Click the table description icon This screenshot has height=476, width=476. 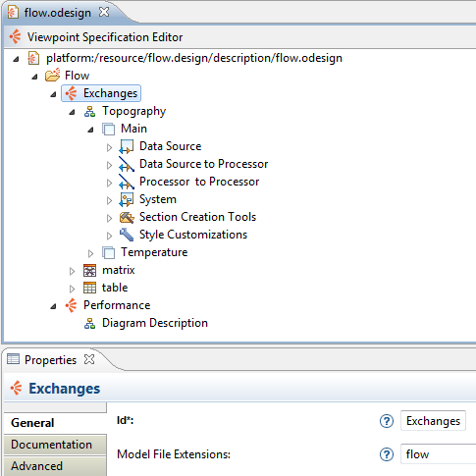click(x=89, y=288)
